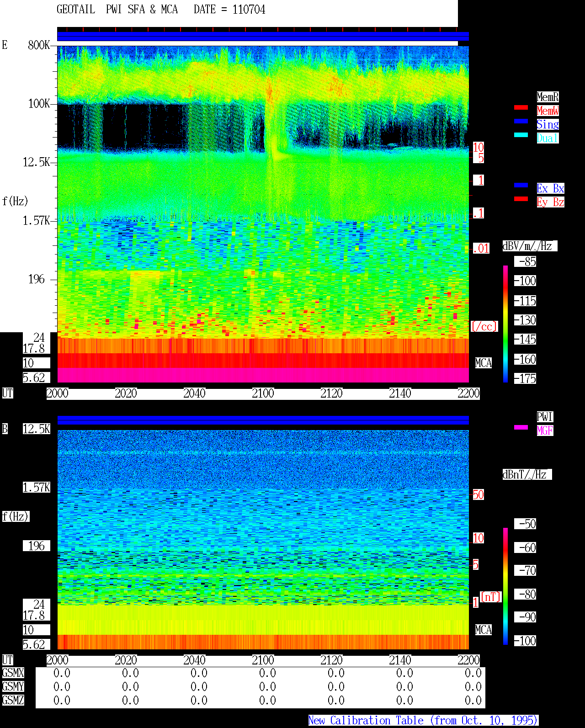
Task: Click the dBnT/√Hz color scale bar
Action: coord(505,586)
